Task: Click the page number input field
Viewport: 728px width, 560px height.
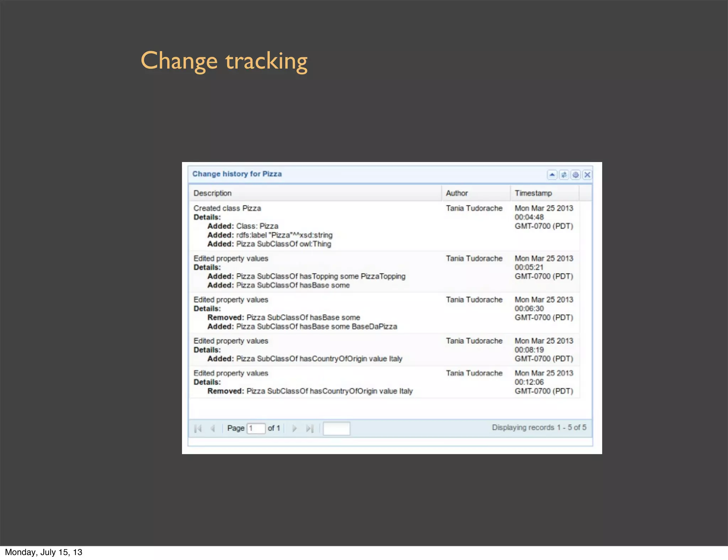Action: click(256, 428)
